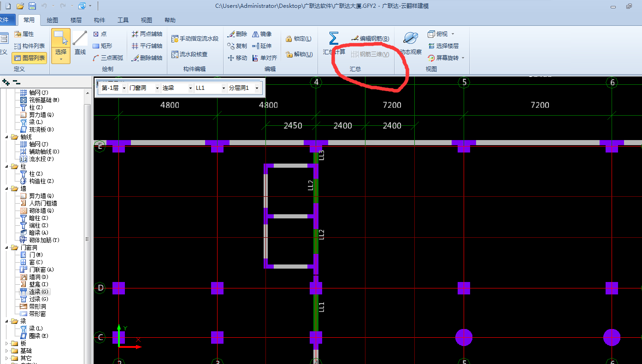Click the 镜像 mirror tool
This screenshot has height=364, width=642.
tap(262, 34)
